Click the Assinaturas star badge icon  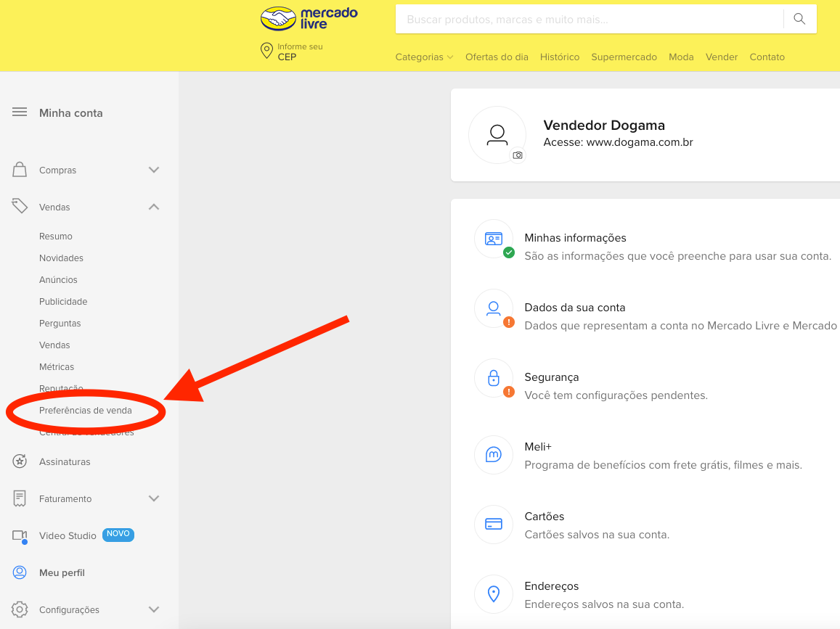(20, 461)
